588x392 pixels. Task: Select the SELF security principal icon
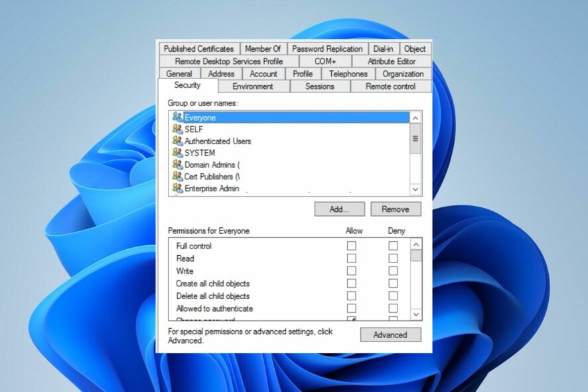point(177,129)
